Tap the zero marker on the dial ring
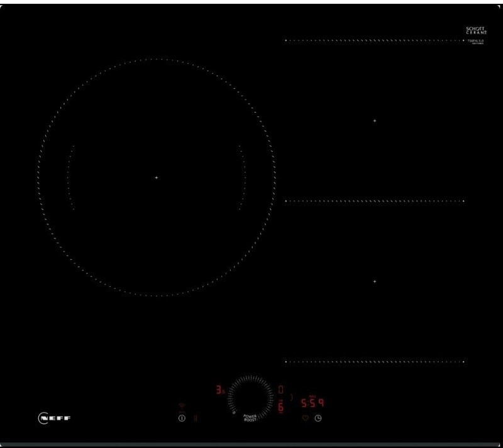 click(x=233, y=413)
